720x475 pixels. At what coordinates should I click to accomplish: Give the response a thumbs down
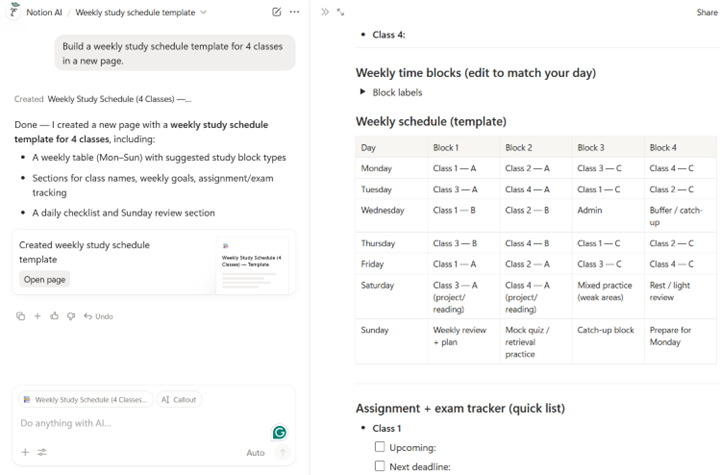pyautogui.click(x=71, y=316)
